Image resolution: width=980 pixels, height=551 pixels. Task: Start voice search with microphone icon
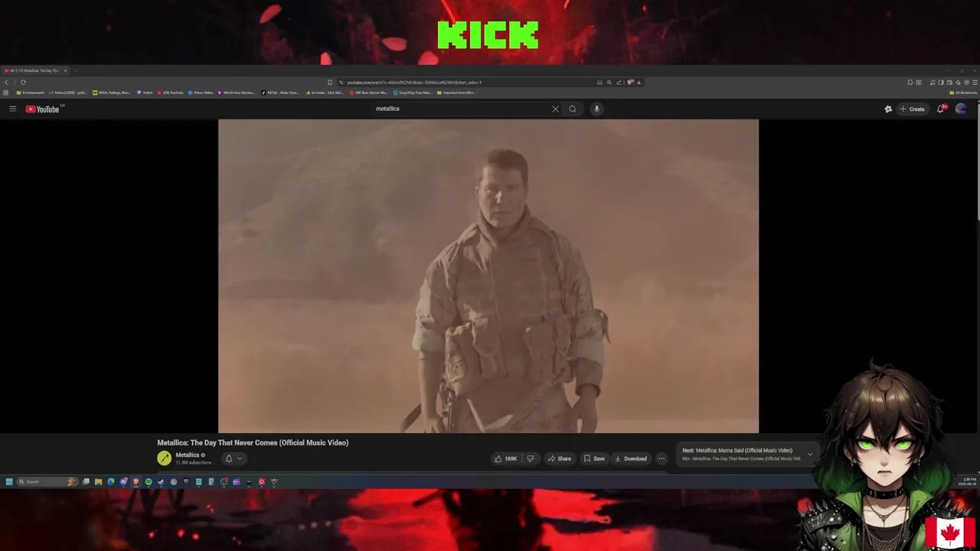[596, 109]
